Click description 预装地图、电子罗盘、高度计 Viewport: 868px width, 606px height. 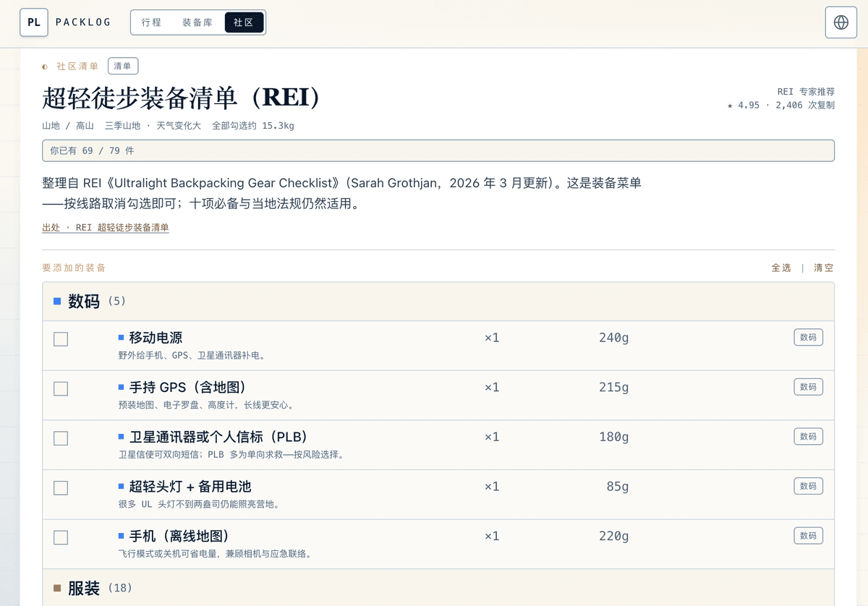[206, 405]
